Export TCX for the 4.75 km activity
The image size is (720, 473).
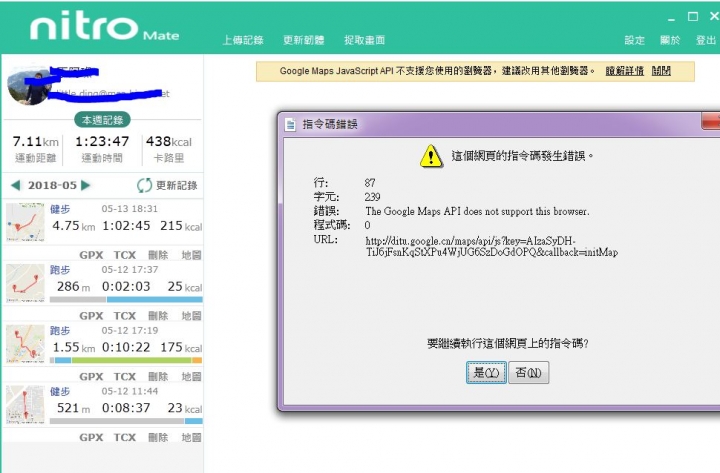124,255
